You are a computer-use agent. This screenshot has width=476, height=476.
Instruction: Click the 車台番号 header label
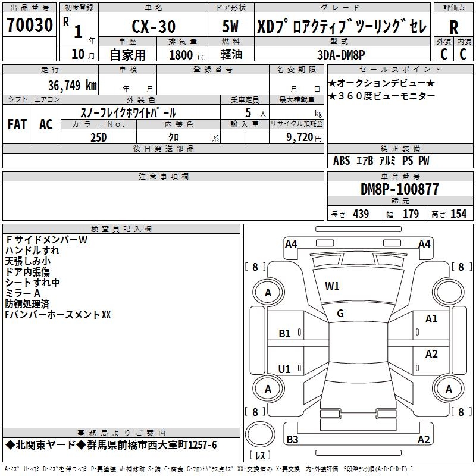click(400, 176)
